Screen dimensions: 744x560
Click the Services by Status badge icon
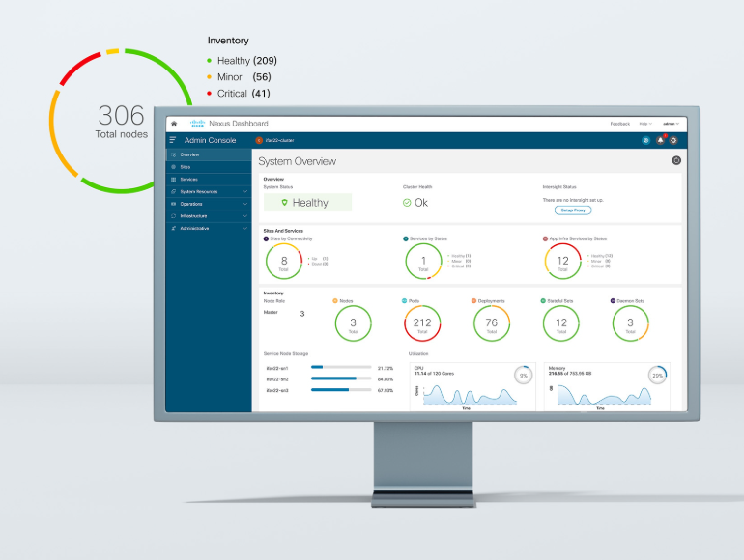(406, 238)
